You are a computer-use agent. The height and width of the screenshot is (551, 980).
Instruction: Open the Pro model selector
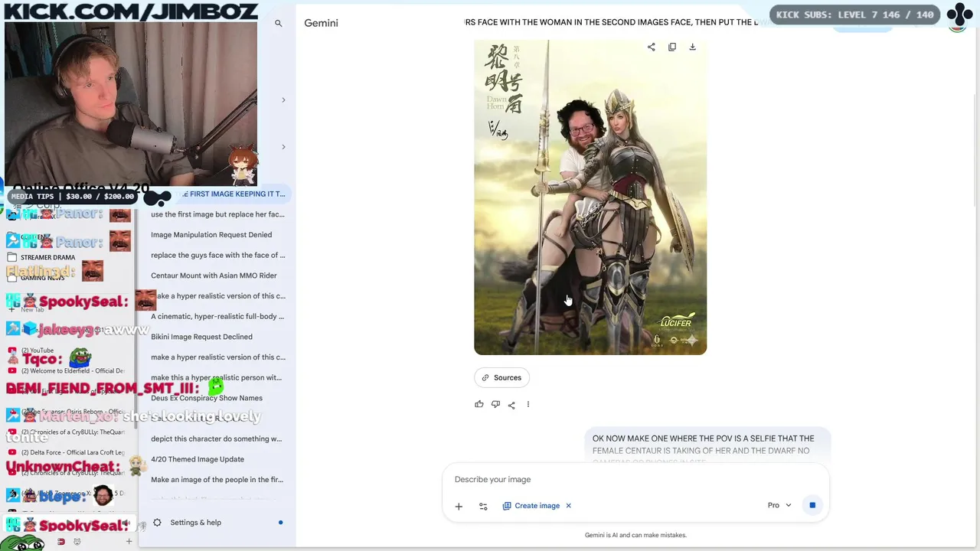[x=779, y=505]
